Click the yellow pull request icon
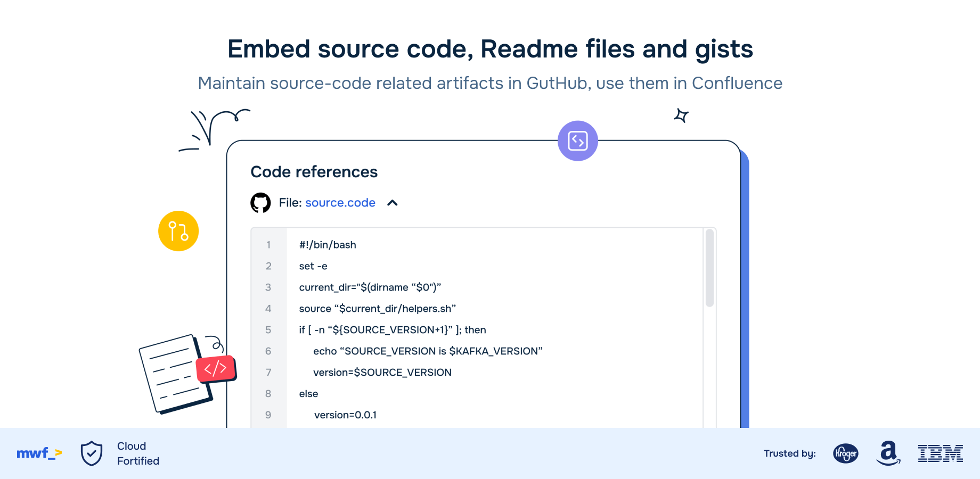Viewport: 980px width, 479px height. pos(178,231)
